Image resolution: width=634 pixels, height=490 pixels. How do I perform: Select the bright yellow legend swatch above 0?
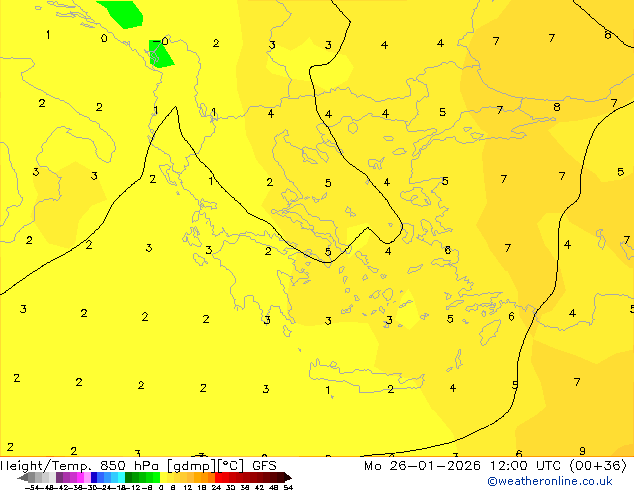pos(163,477)
